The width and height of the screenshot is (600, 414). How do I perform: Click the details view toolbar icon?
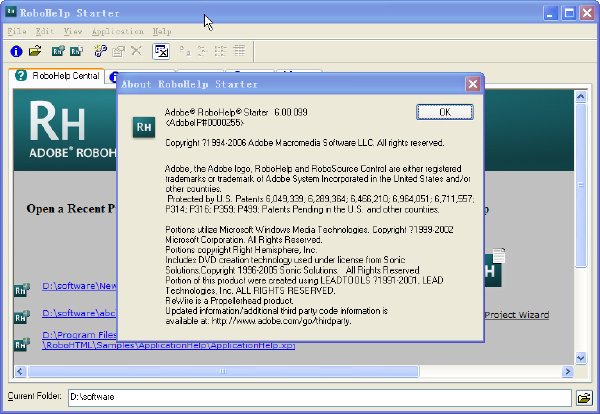[x=239, y=51]
